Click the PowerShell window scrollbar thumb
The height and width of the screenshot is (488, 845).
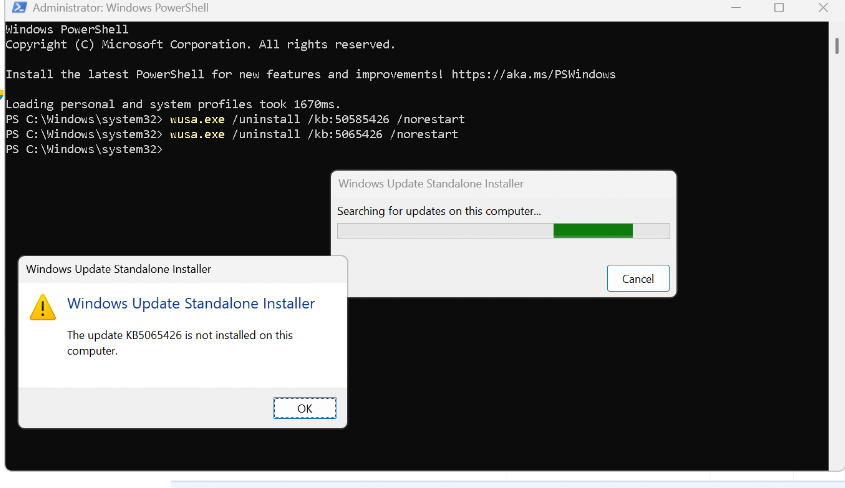coord(836,45)
